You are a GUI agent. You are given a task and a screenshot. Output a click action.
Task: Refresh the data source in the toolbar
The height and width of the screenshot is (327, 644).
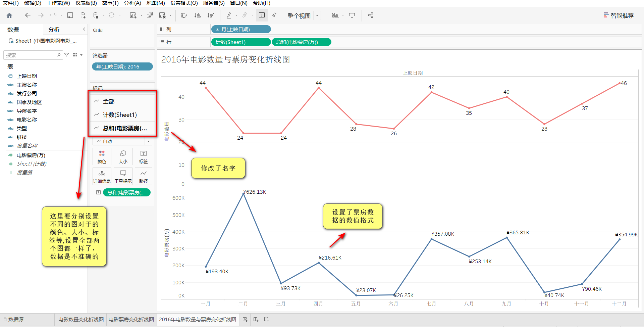point(112,15)
